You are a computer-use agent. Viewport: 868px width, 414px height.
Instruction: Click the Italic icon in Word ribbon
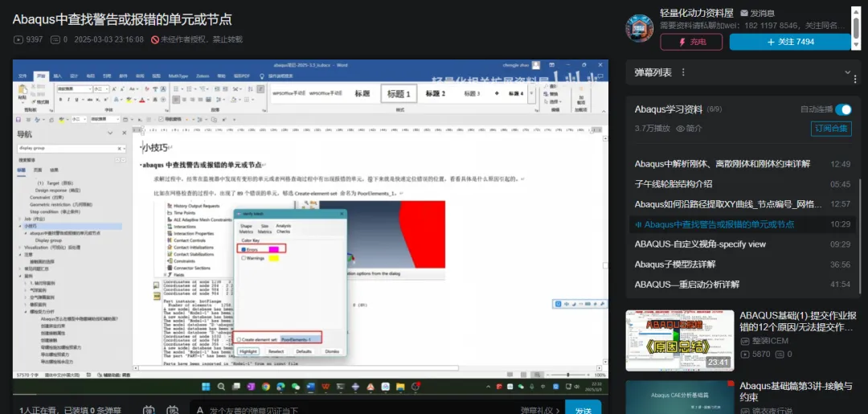pyautogui.click(x=68, y=100)
